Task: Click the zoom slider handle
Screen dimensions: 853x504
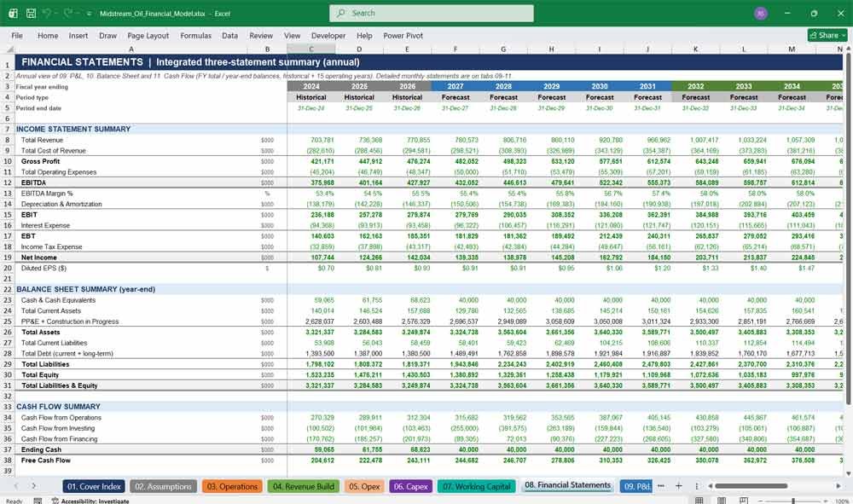Action: [x=793, y=501]
